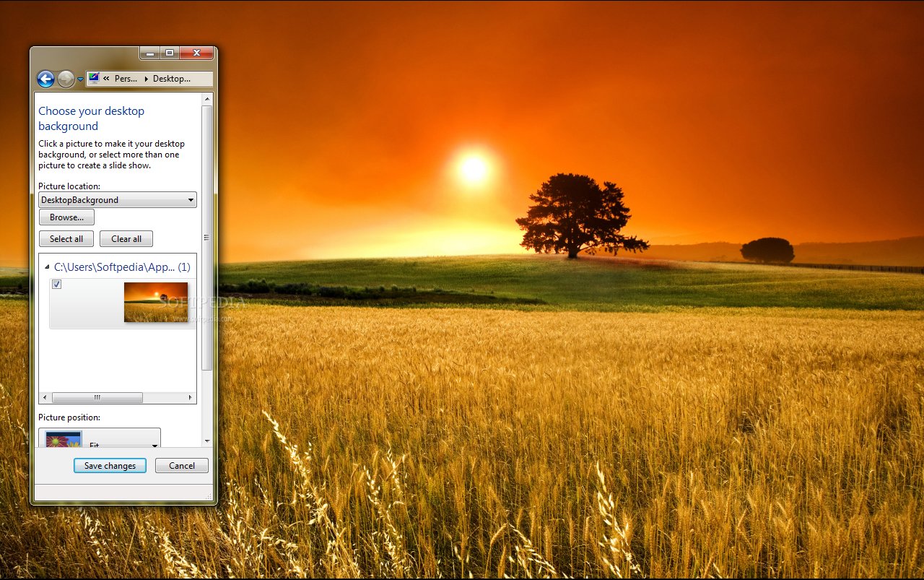Click the flower preview in Picture position
The width and height of the screenshot is (924, 580).
pos(64,440)
